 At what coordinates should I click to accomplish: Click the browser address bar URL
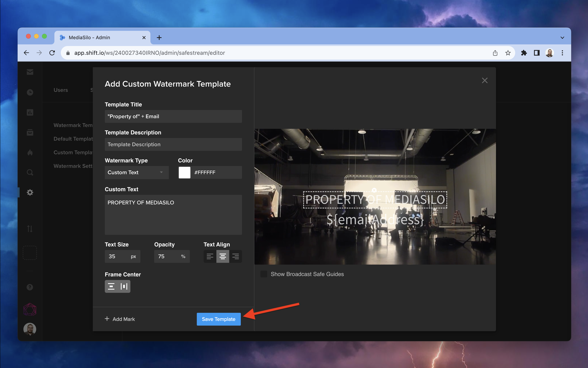click(149, 53)
